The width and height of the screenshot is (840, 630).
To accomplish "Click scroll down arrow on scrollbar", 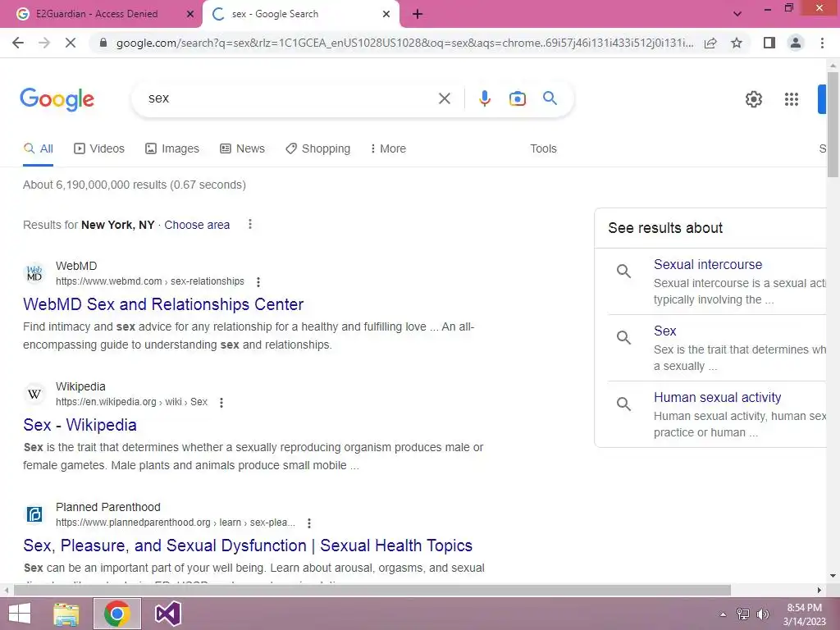I will (833, 577).
